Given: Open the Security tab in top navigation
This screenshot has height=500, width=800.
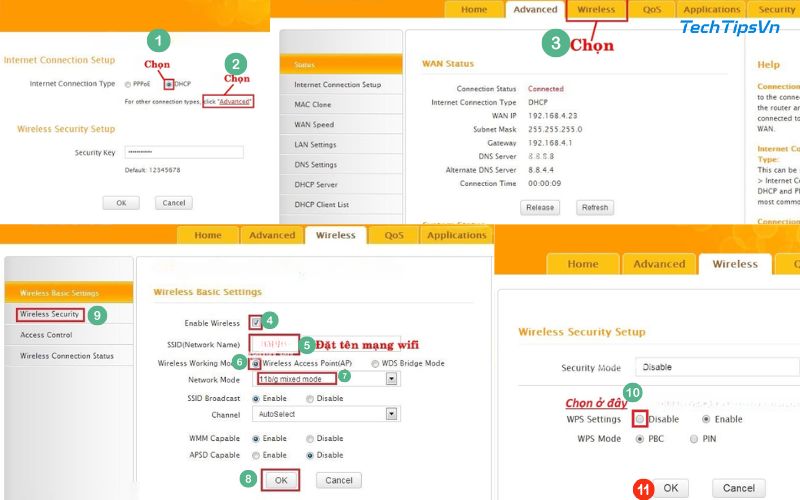Looking at the screenshot, I should tap(776, 10).
